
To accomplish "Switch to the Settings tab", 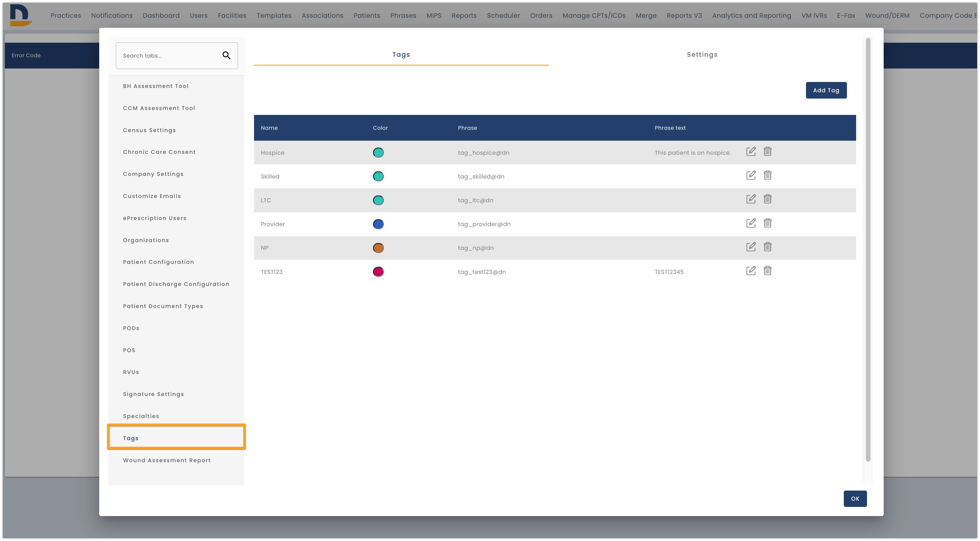I will 702,54.
